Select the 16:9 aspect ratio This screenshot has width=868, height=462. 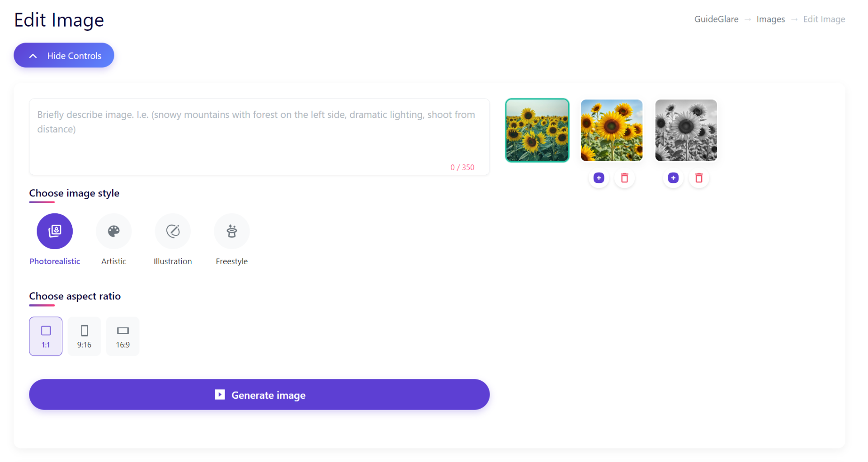pyautogui.click(x=123, y=336)
